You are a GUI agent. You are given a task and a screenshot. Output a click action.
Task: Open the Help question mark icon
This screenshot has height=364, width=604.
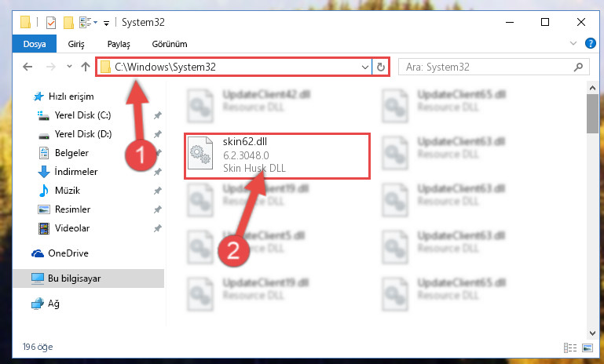(x=590, y=43)
